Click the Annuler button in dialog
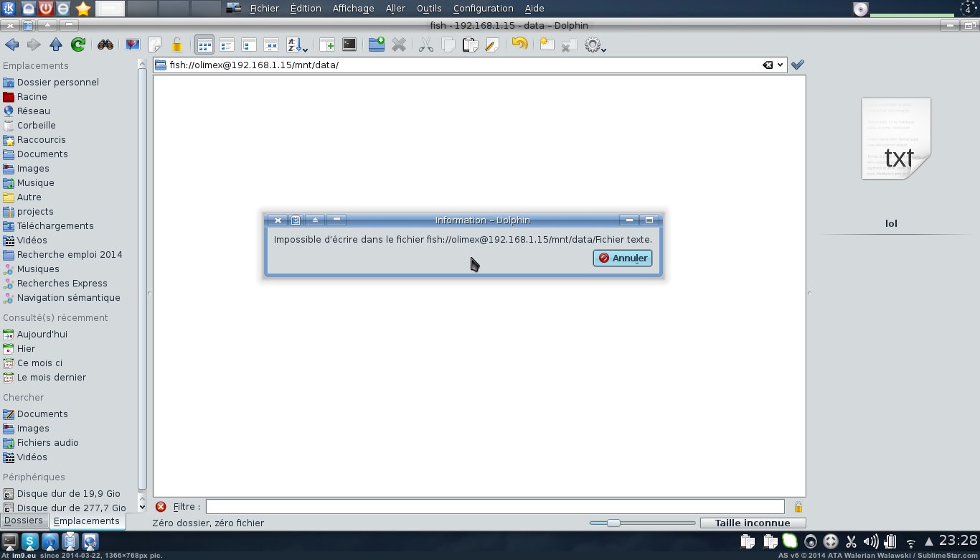The height and width of the screenshot is (560, 980). click(x=623, y=258)
